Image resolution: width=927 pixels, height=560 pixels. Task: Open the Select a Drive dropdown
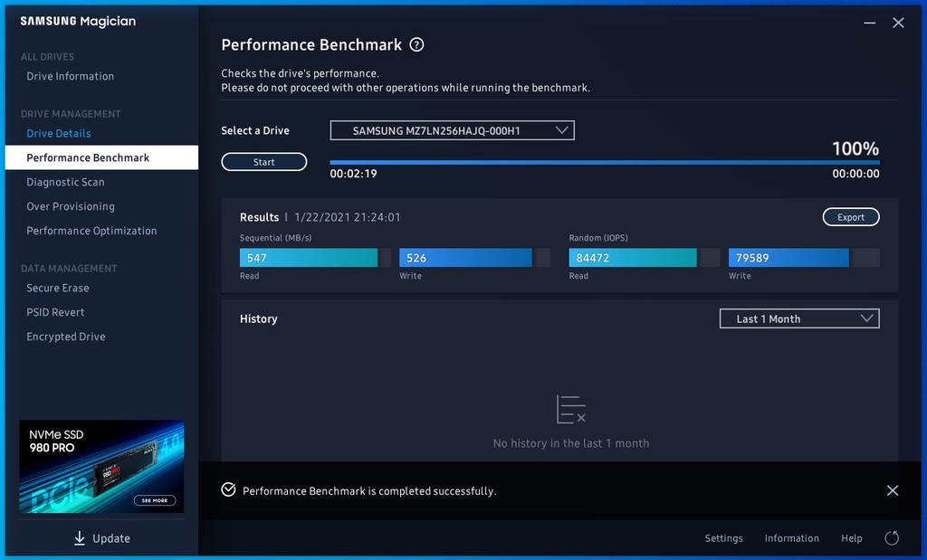[452, 131]
